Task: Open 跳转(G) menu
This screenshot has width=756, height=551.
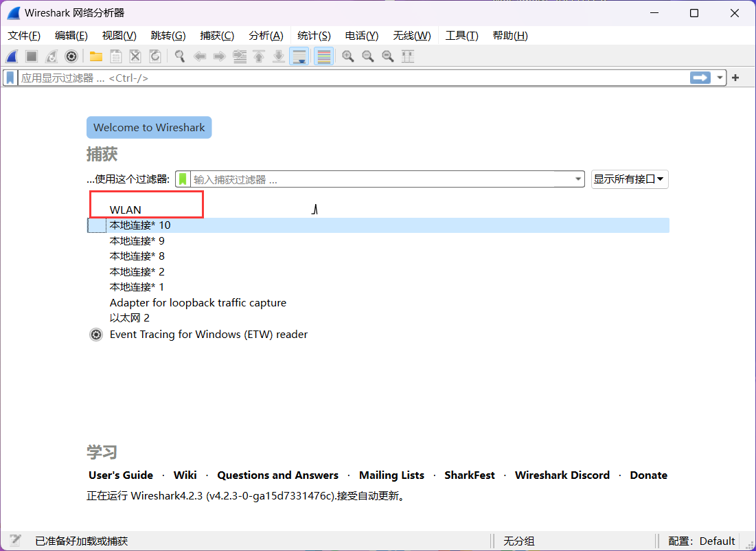Action: point(168,36)
